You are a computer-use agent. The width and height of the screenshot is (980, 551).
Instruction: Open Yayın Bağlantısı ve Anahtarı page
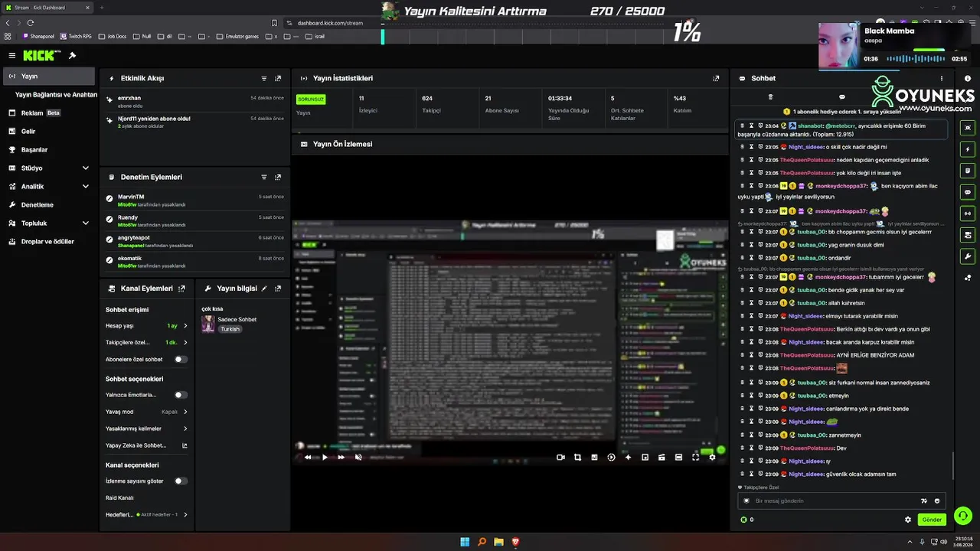pyautogui.click(x=56, y=95)
